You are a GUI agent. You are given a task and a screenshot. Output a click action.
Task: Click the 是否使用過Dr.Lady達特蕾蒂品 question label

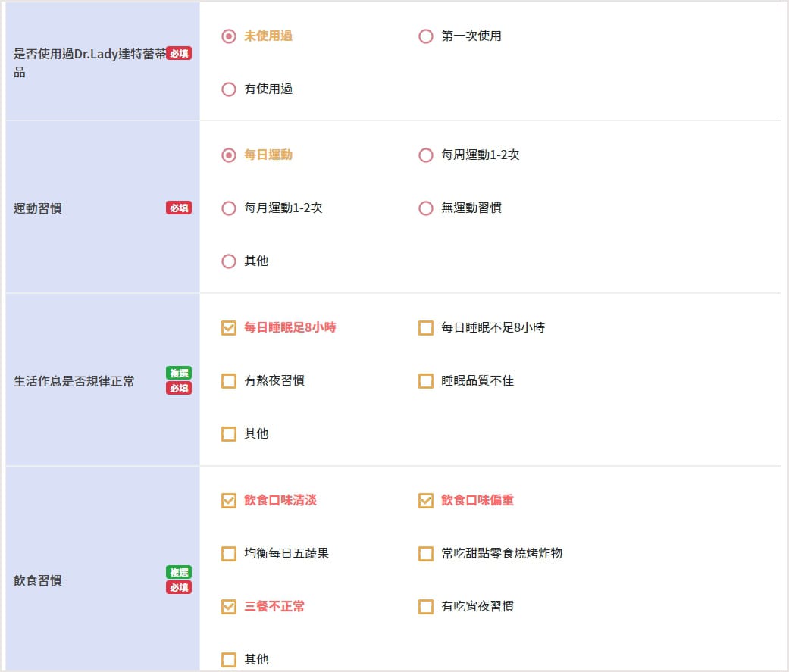pyautogui.click(x=89, y=63)
